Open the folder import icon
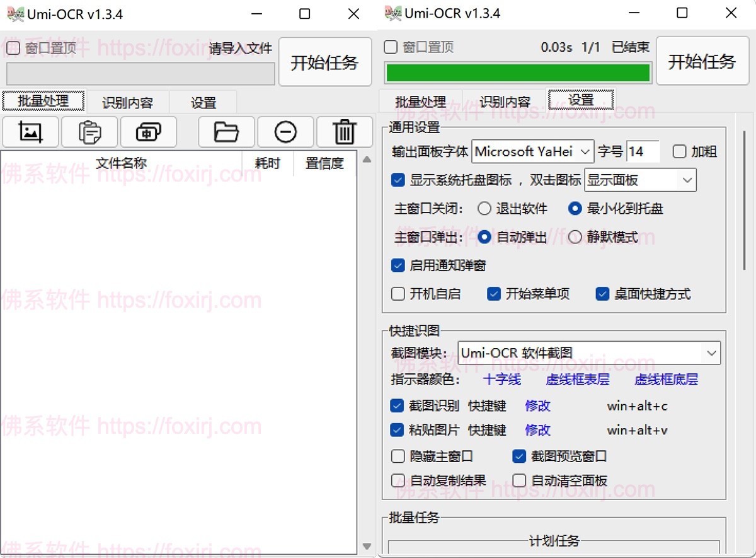This screenshot has height=558, width=756. click(x=226, y=132)
